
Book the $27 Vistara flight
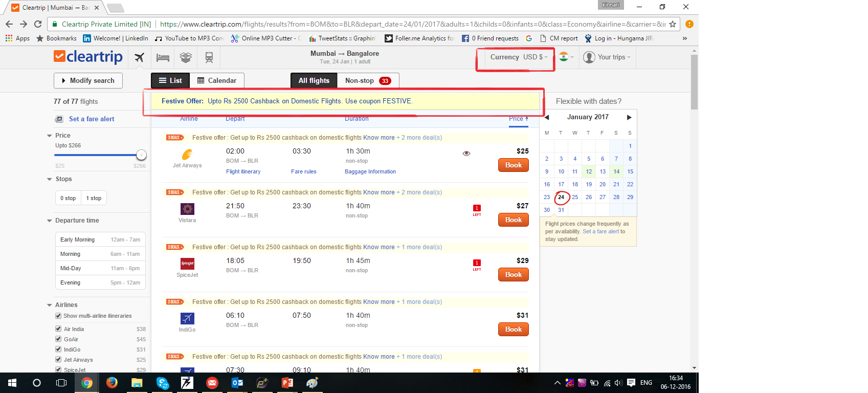(x=514, y=220)
